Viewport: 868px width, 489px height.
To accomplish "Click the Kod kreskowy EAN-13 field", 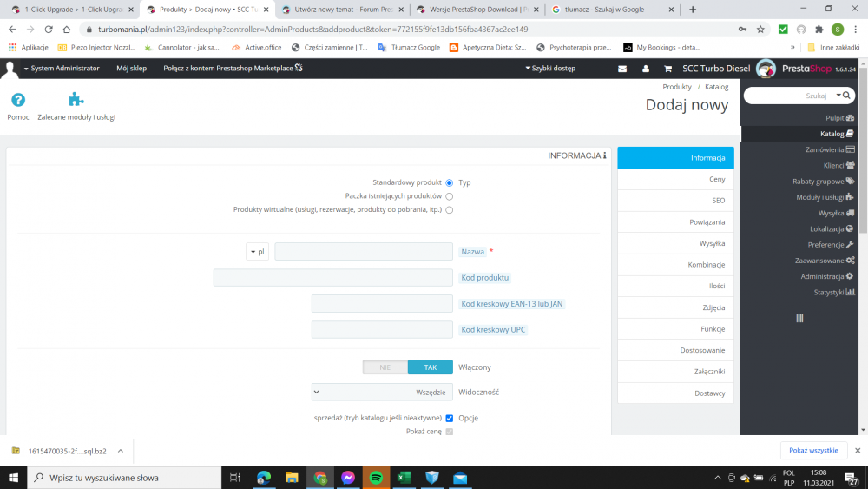I will (382, 303).
